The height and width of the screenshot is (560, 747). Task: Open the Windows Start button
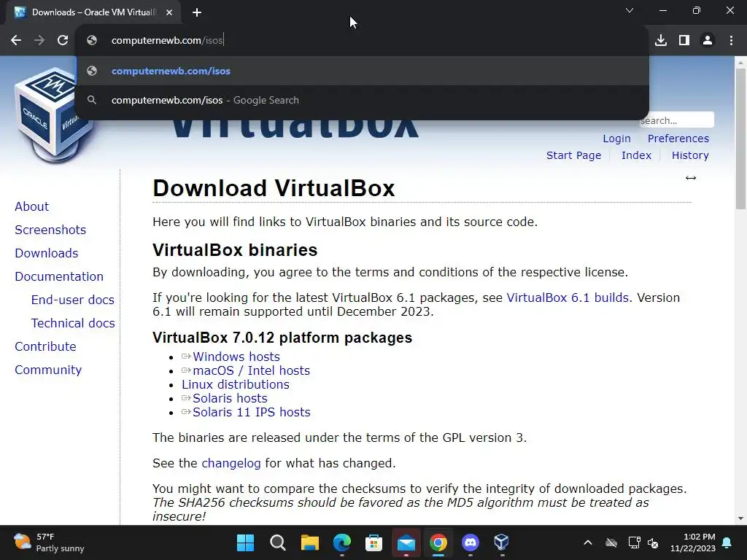[245, 542]
